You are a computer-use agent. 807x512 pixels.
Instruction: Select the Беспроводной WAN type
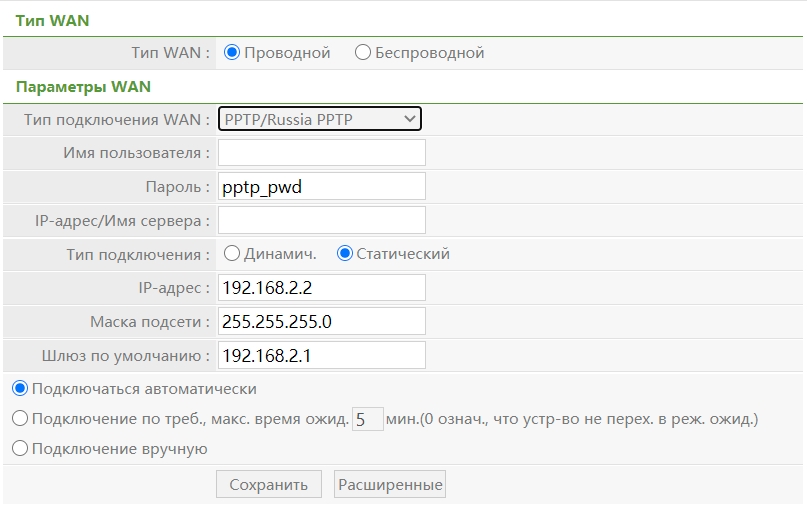click(x=362, y=52)
